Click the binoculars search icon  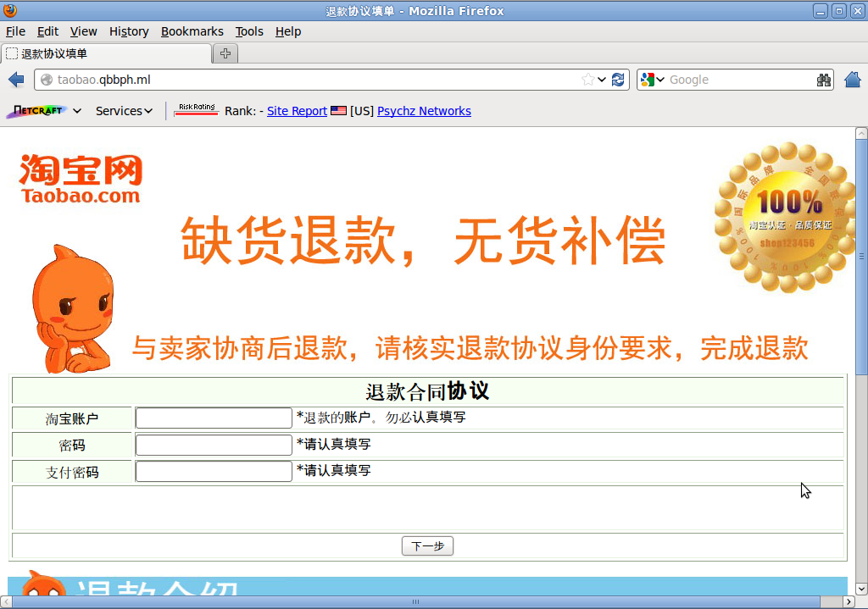(824, 80)
